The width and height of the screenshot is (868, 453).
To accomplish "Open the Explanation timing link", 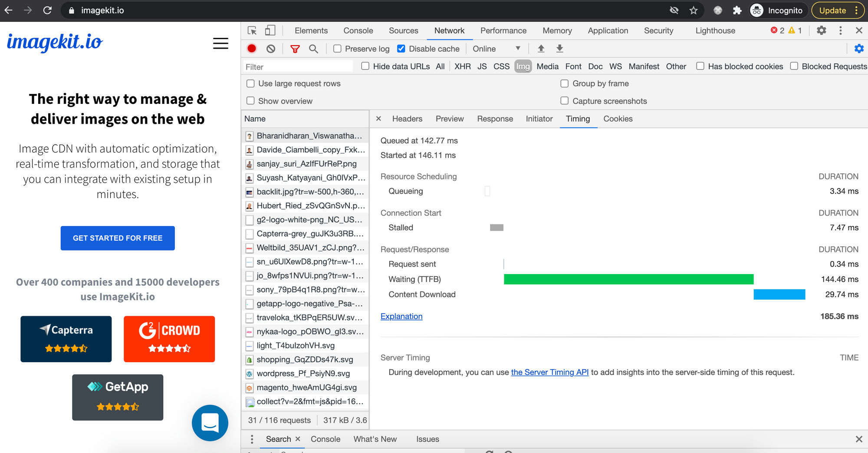I will (401, 316).
